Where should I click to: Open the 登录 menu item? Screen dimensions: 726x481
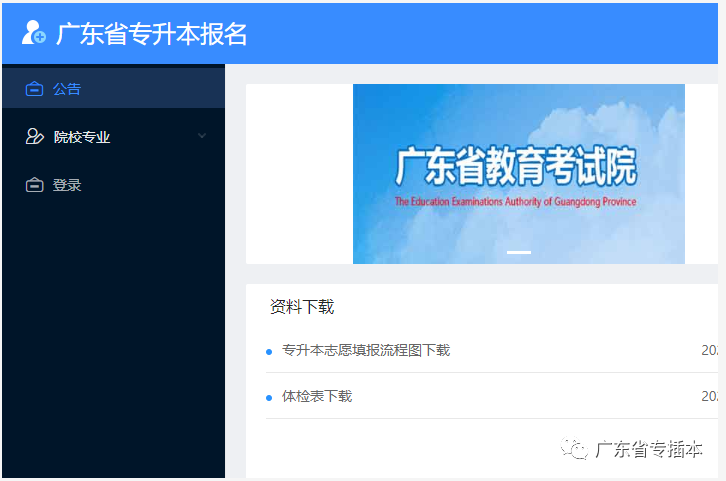pyautogui.click(x=113, y=185)
